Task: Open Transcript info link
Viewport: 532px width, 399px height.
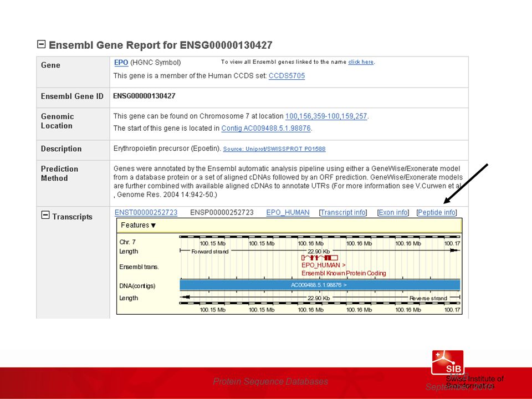Action: pyautogui.click(x=343, y=212)
